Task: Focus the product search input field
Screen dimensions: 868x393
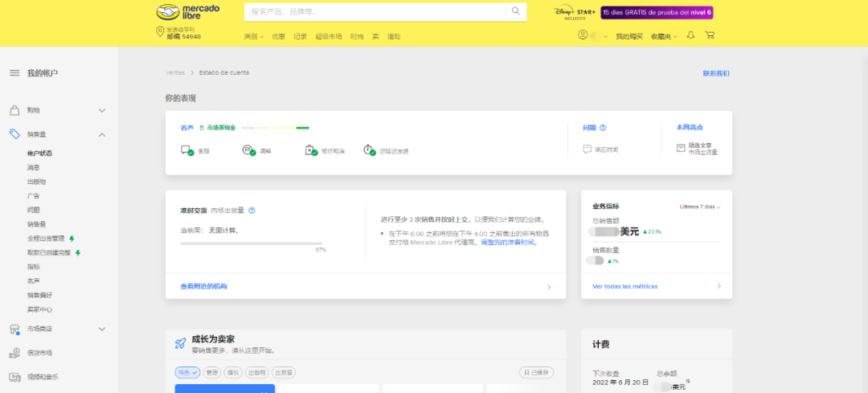Action: click(375, 11)
